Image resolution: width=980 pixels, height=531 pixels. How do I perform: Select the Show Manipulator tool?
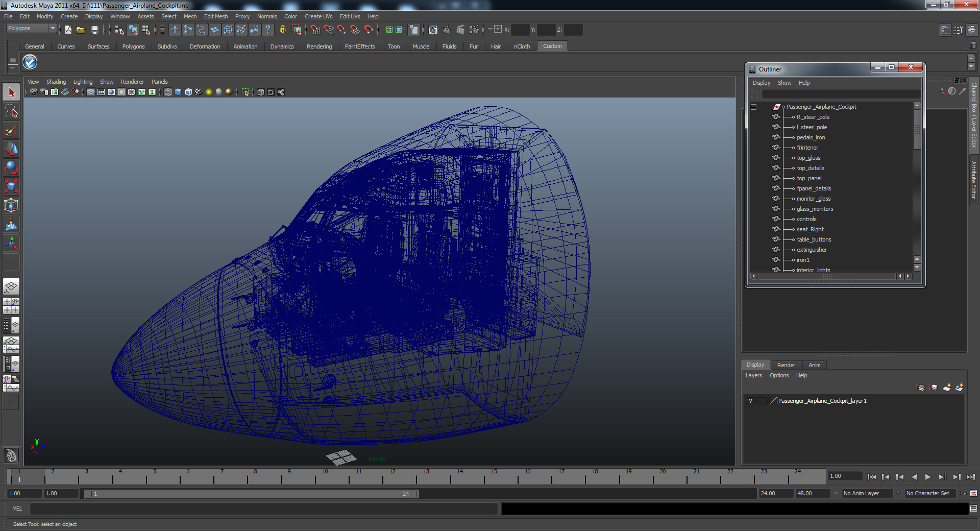point(11,243)
